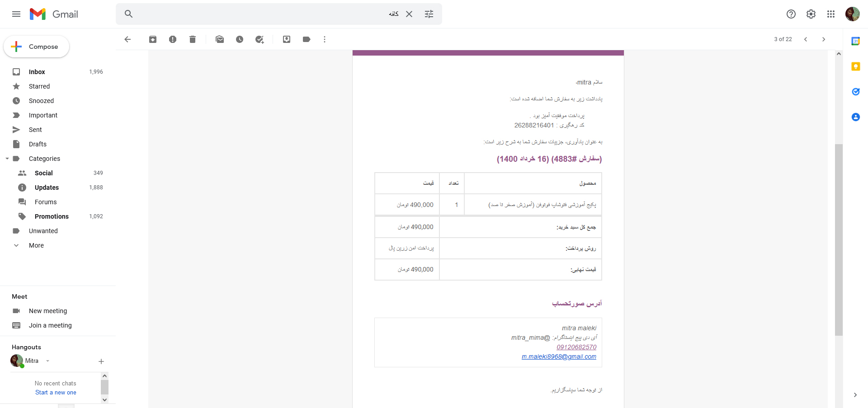Open the Labels tag icon in toolbar
The image size is (868, 408).
pyautogui.click(x=307, y=39)
